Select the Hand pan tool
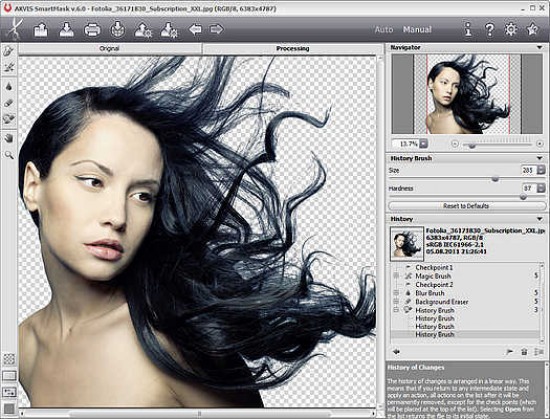The height and width of the screenshot is (419, 550). tap(9, 138)
